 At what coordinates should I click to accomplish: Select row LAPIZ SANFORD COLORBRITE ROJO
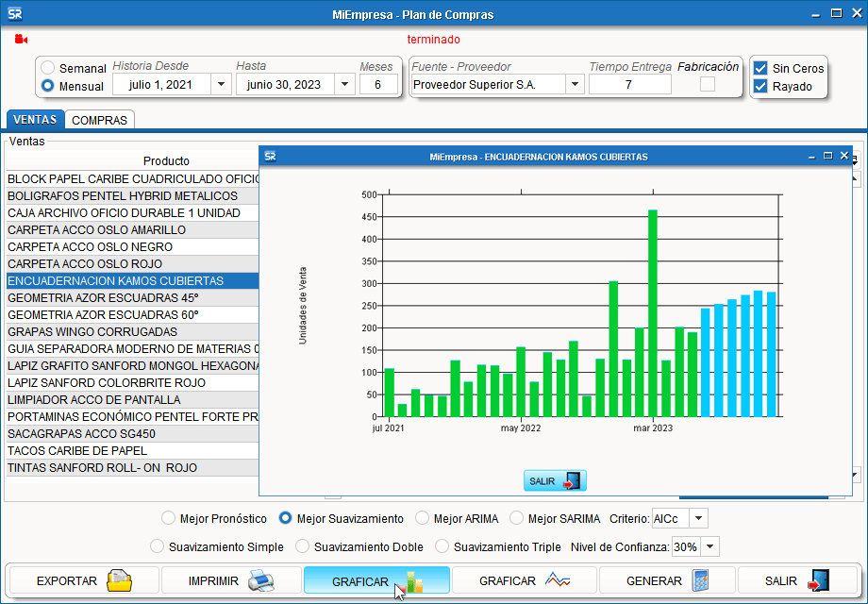[132, 383]
